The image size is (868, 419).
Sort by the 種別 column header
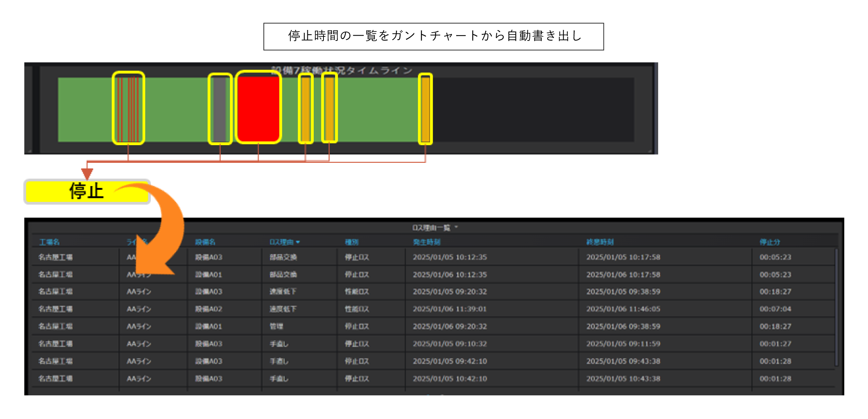pos(352,242)
